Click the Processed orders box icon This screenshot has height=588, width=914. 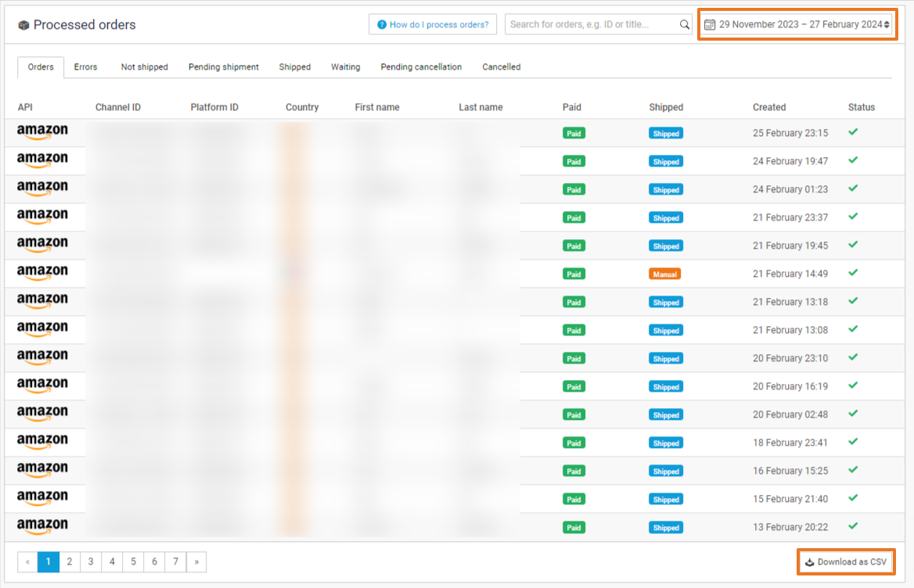(x=24, y=25)
